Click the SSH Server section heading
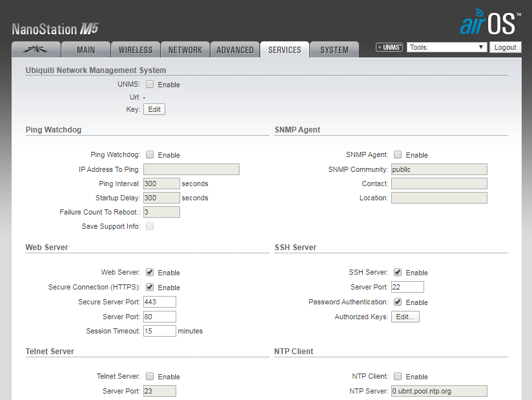 click(296, 247)
